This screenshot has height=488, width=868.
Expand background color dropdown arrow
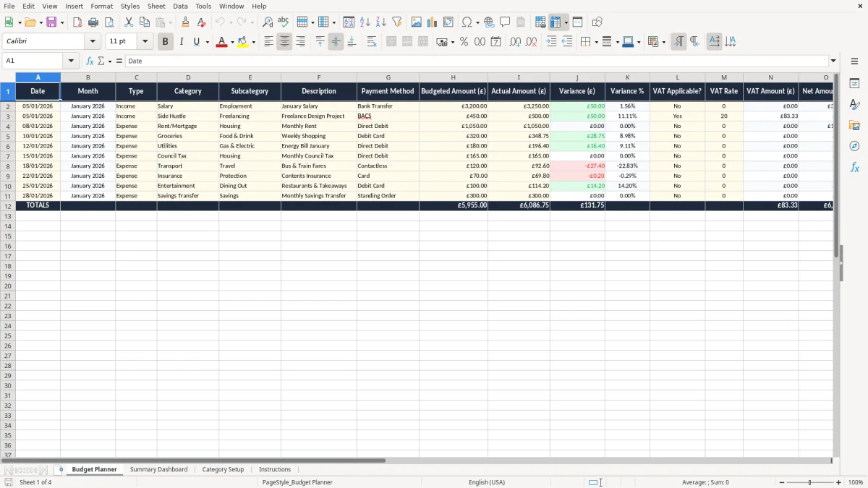tap(253, 42)
